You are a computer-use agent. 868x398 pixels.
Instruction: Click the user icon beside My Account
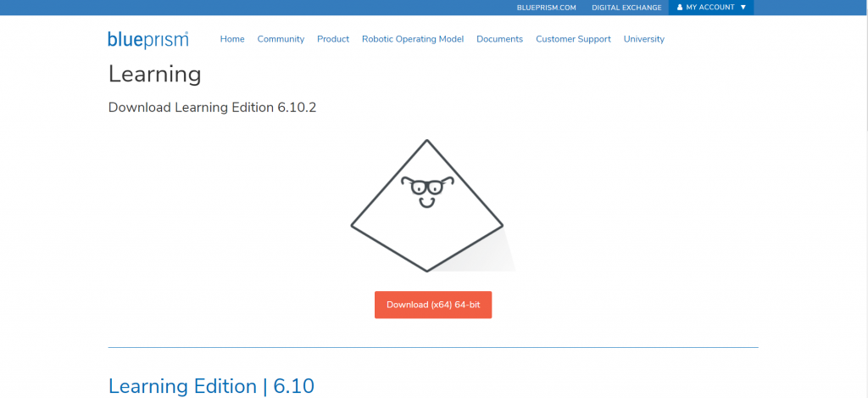tap(680, 8)
